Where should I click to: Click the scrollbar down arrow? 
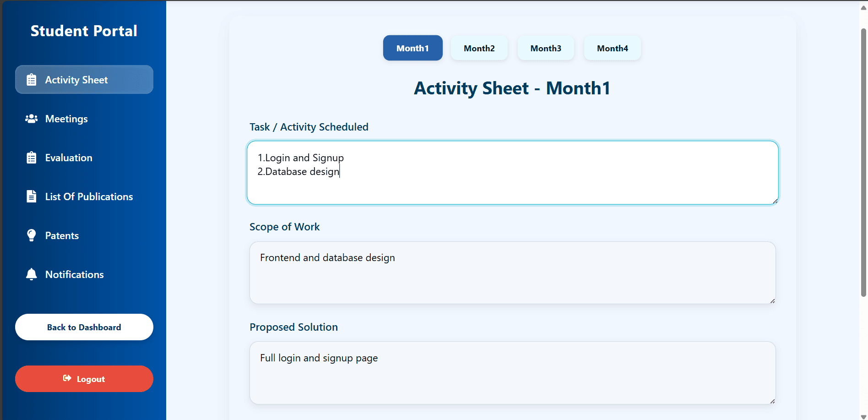point(863,416)
